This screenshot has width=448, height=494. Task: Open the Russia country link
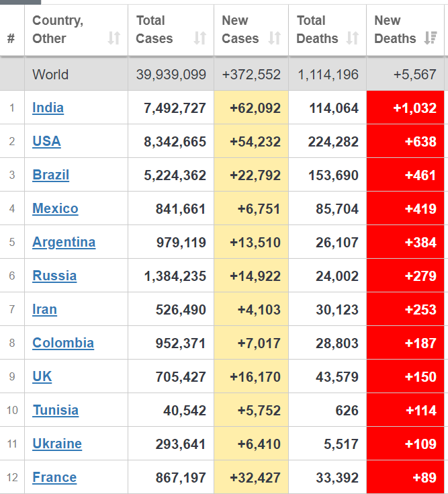tap(54, 276)
